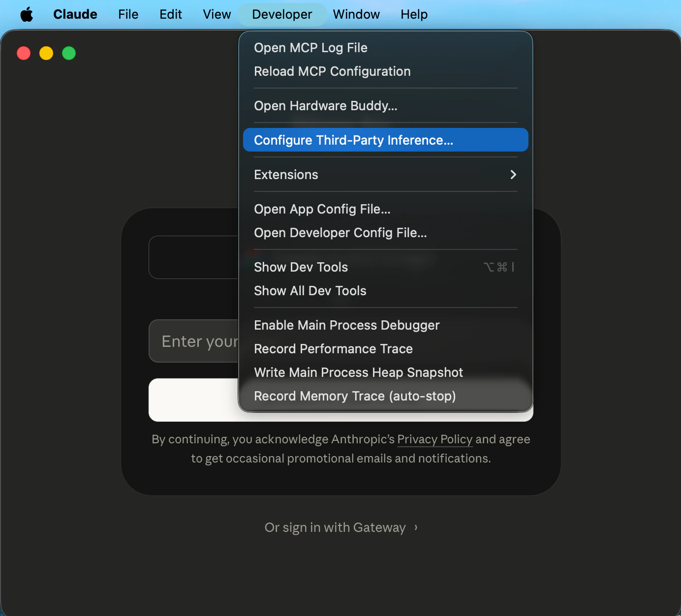Image resolution: width=681 pixels, height=616 pixels.
Task: Open the Help menu
Action: 414,14
